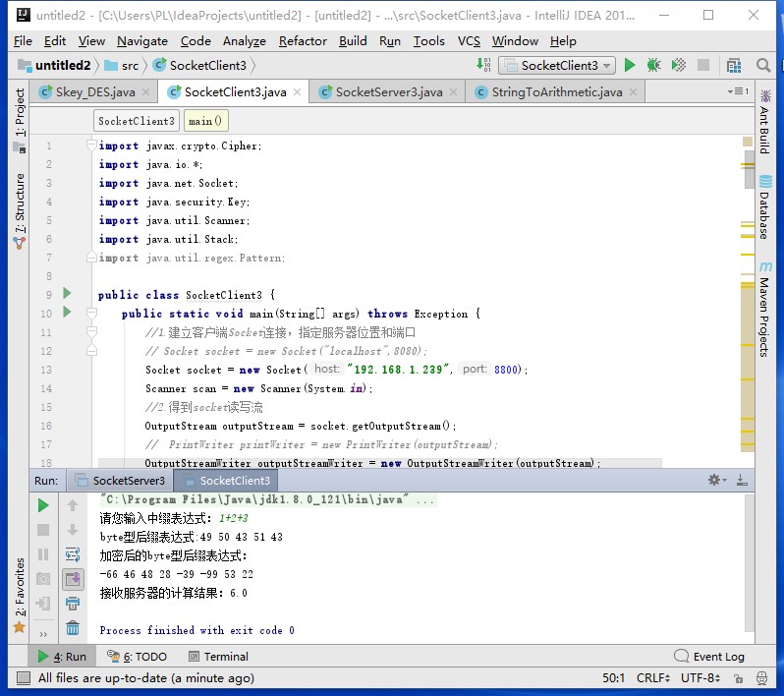Toggle Scroll to End in console
Screen dimensions: 784x696
coord(73,579)
